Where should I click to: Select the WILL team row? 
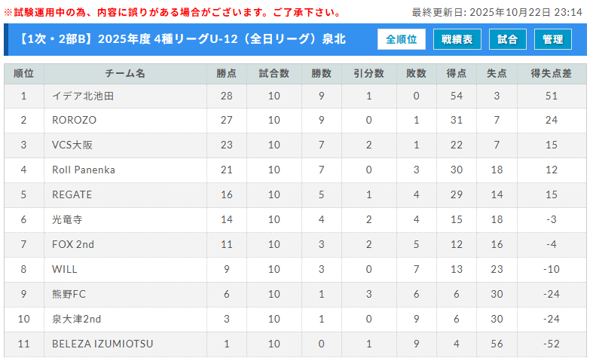click(65, 269)
